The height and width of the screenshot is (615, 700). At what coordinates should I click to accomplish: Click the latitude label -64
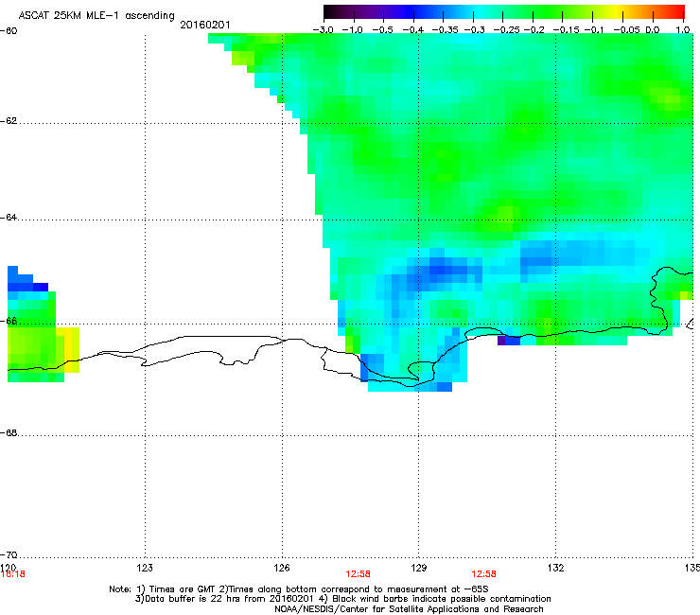9,218
